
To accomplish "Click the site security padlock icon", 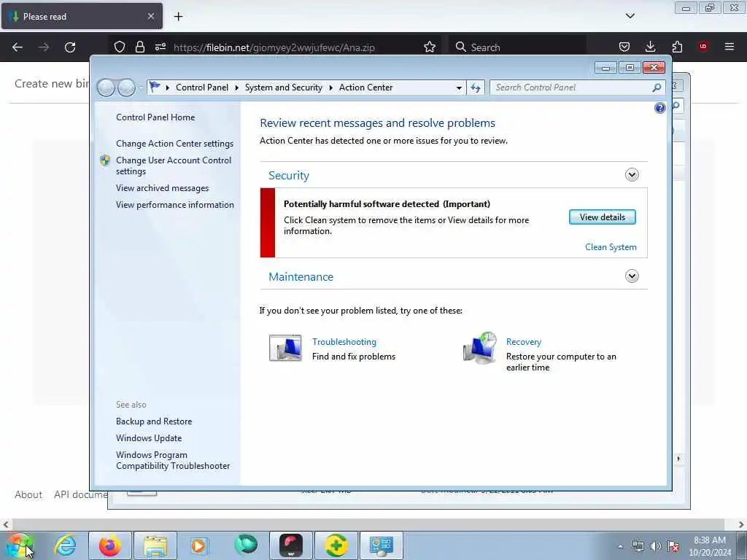I will point(139,47).
